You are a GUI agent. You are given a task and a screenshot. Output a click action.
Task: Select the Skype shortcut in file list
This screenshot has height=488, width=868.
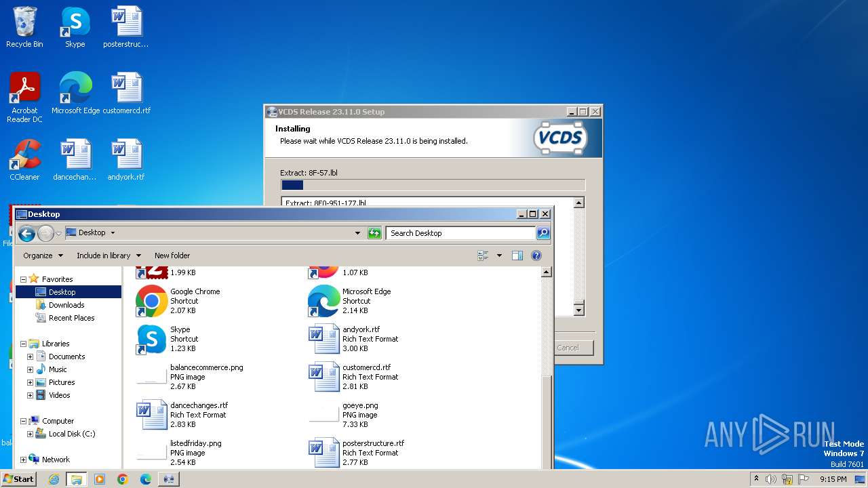point(167,339)
